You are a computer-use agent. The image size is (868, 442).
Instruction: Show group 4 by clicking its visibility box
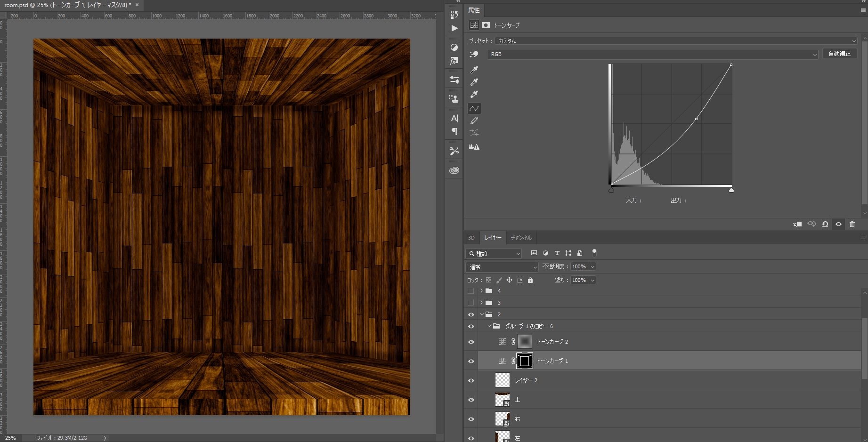point(471,291)
